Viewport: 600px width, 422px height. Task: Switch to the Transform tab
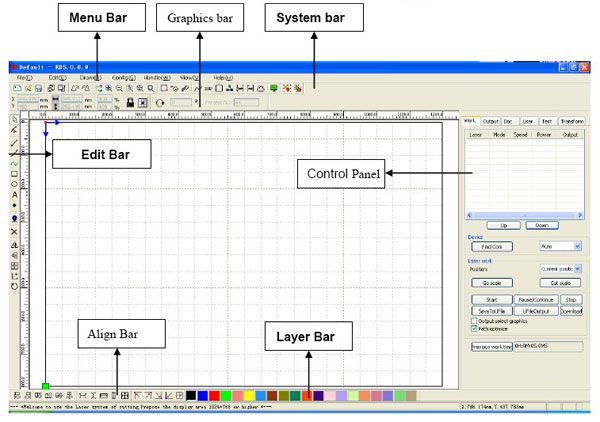[x=572, y=121]
